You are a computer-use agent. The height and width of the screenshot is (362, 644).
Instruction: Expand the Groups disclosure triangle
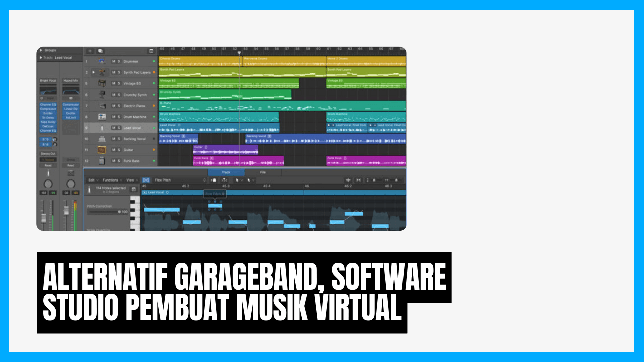tap(41, 50)
